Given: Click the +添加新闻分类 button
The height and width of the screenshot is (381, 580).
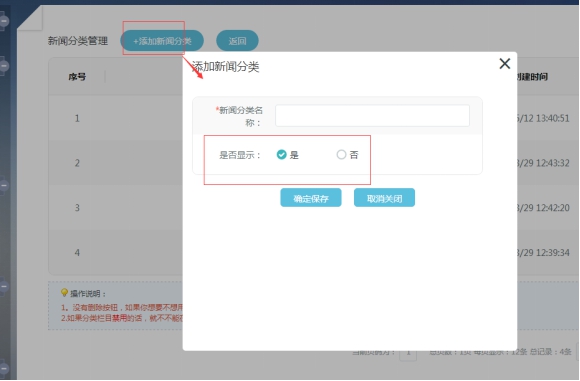Looking at the screenshot, I should click(x=162, y=41).
